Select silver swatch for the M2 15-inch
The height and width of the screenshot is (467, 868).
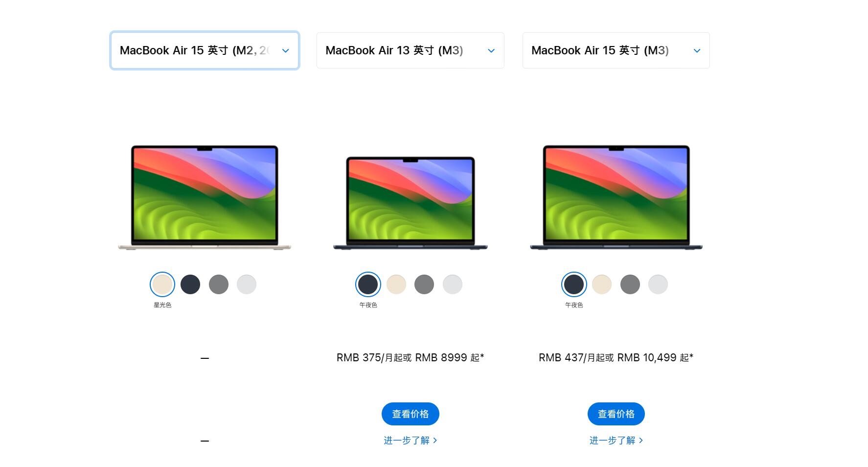247,284
